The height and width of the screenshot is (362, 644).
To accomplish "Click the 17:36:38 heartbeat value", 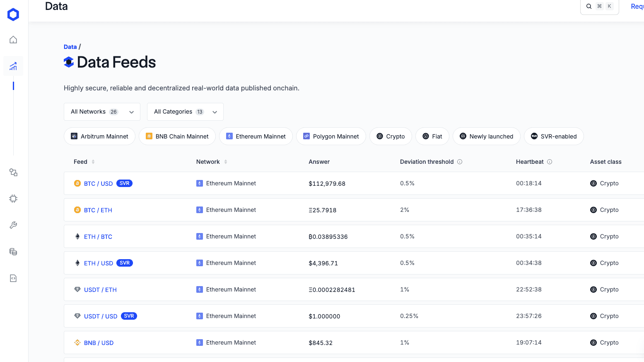I will 528,210.
